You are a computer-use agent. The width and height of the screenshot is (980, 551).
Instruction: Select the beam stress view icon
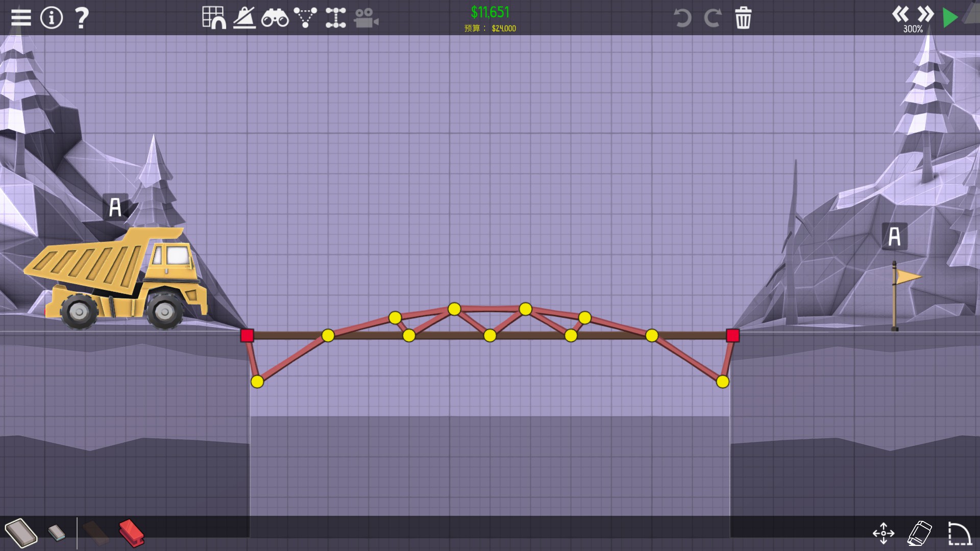335,17
